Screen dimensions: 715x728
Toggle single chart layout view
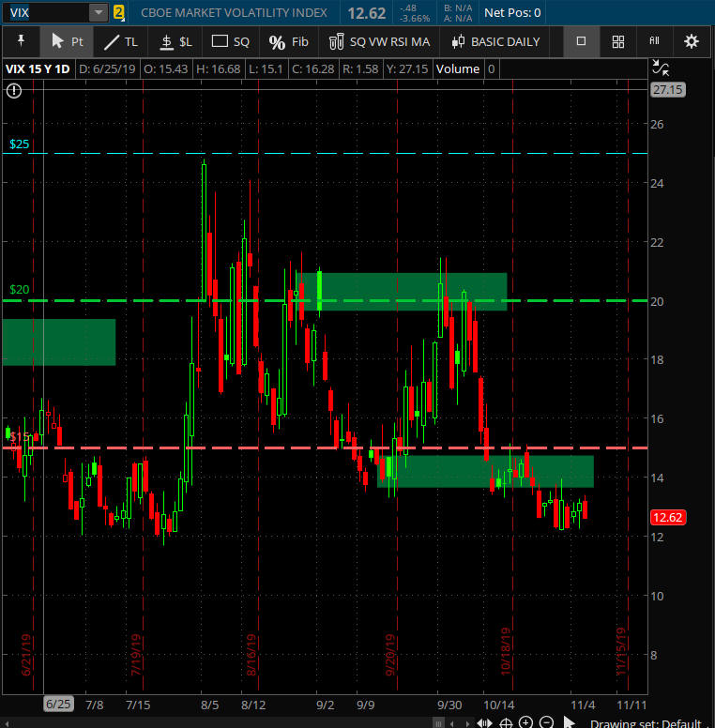click(581, 41)
